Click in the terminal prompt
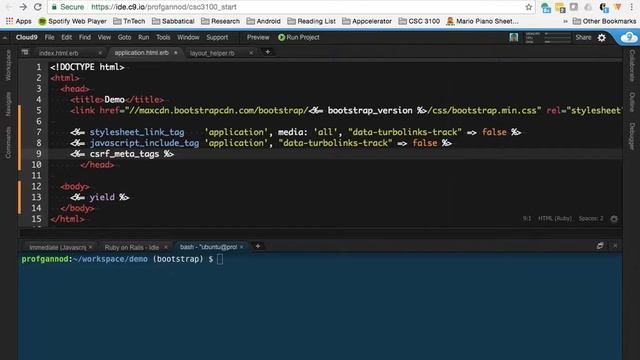 point(220,259)
